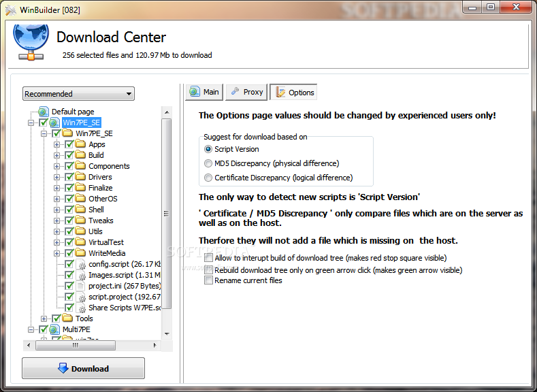
Task: Switch to the Main tab
Action: pos(204,92)
